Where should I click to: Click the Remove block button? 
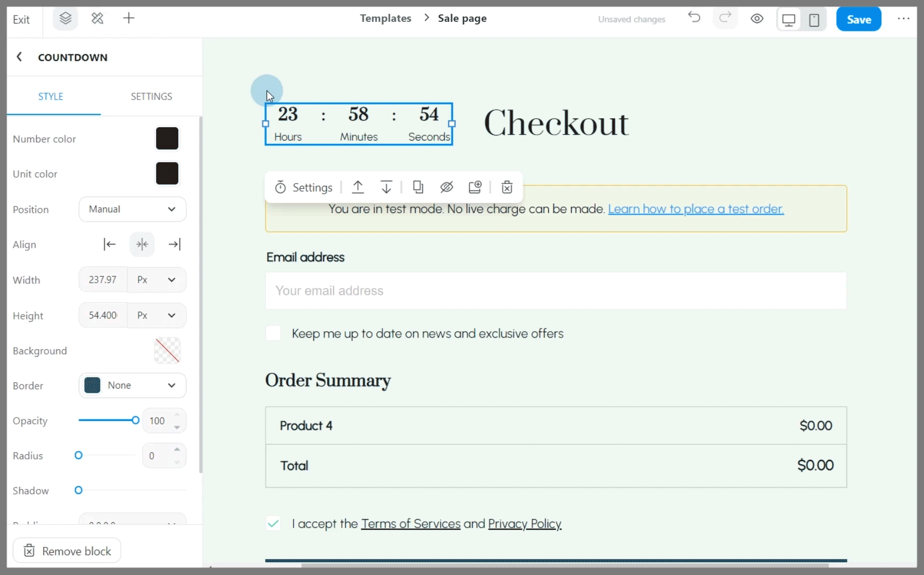tap(67, 551)
